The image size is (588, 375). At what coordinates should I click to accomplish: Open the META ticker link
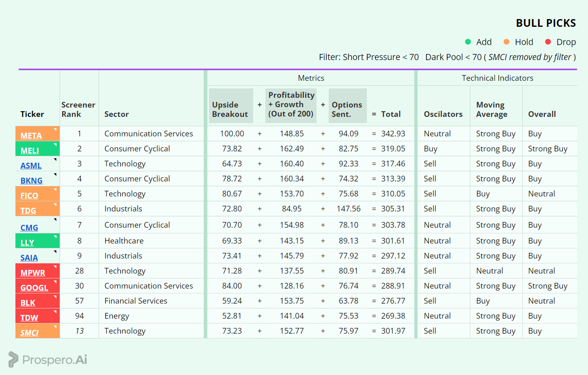point(31,136)
